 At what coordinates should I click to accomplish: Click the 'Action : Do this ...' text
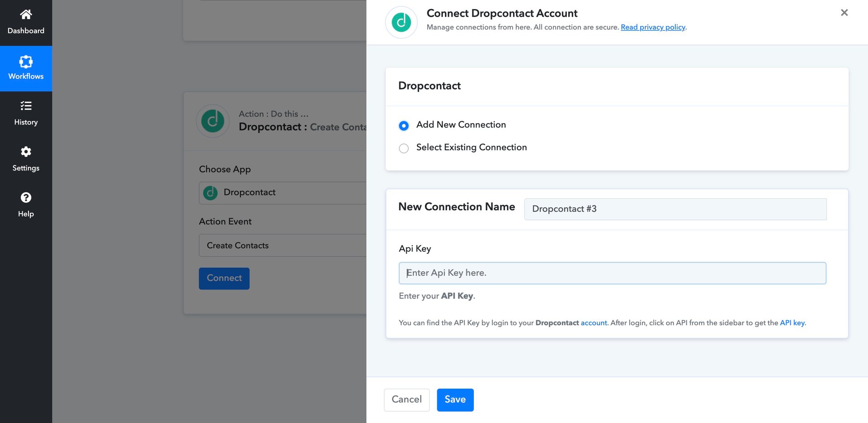point(274,114)
